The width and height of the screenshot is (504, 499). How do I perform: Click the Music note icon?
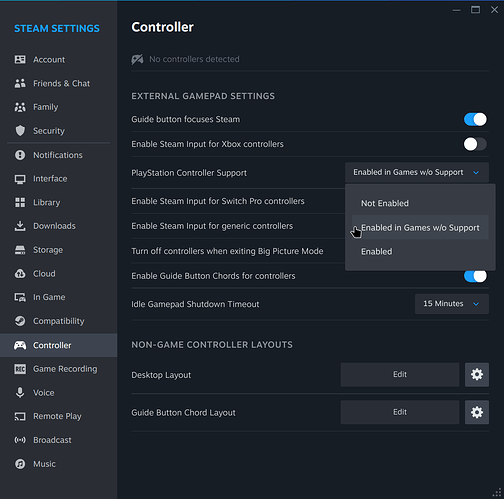click(20, 464)
